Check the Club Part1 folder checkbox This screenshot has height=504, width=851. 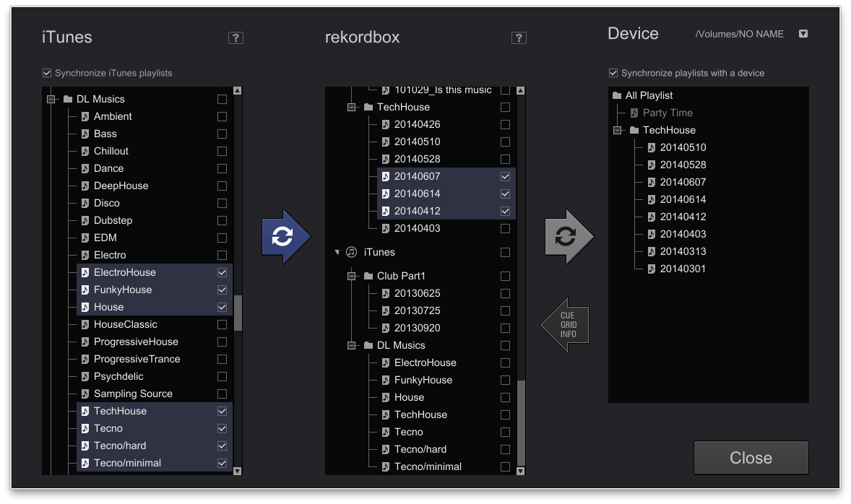[505, 276]
